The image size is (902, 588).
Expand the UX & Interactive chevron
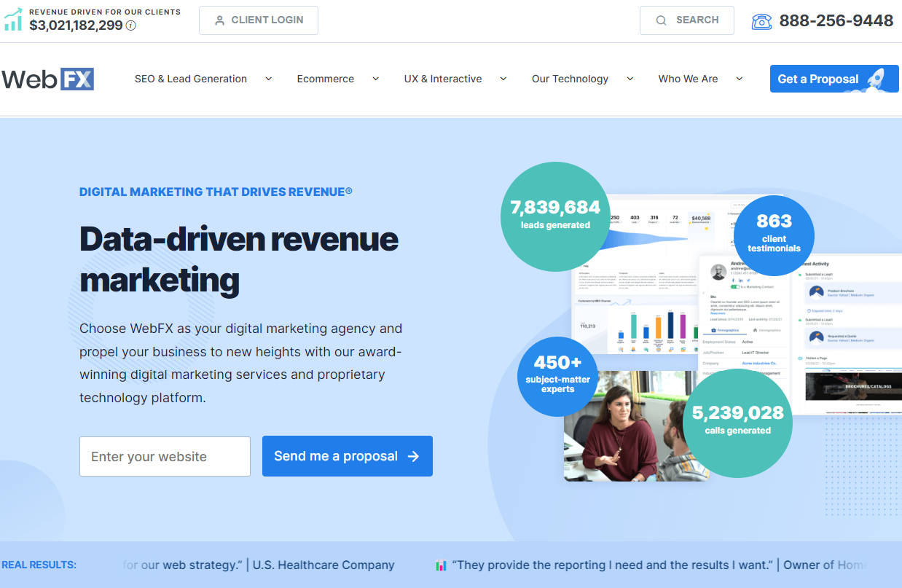coord(503,79)
